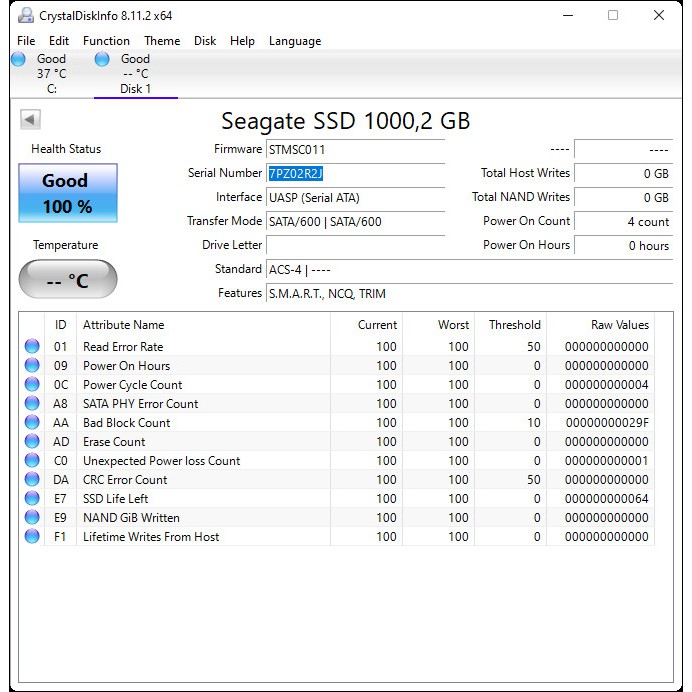Click the Standard field ACS-4
Viewport: 692px width, 692px height.
click(470, 270)
